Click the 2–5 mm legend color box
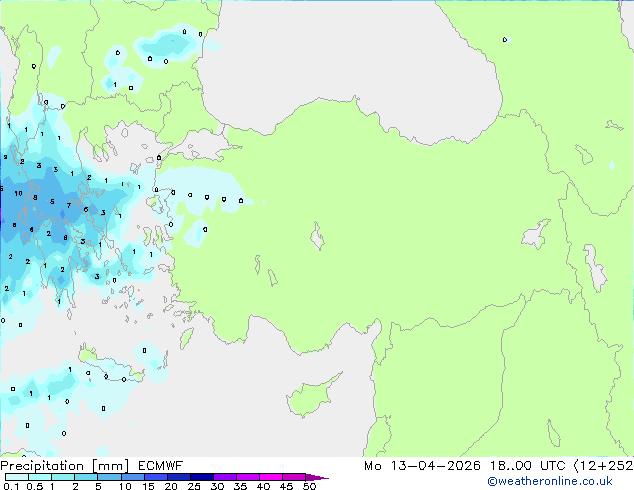634x490 pixels. tap(86, 477)
